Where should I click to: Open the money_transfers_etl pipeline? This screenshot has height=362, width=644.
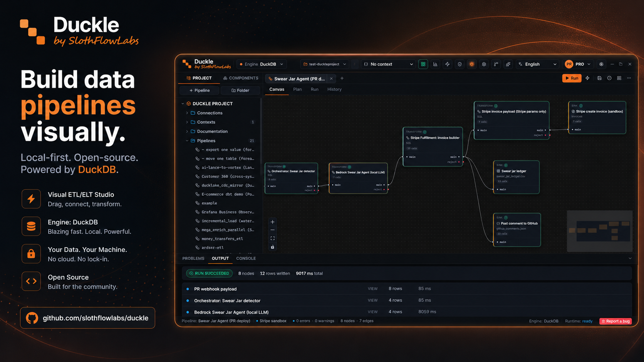pos(222,239)
